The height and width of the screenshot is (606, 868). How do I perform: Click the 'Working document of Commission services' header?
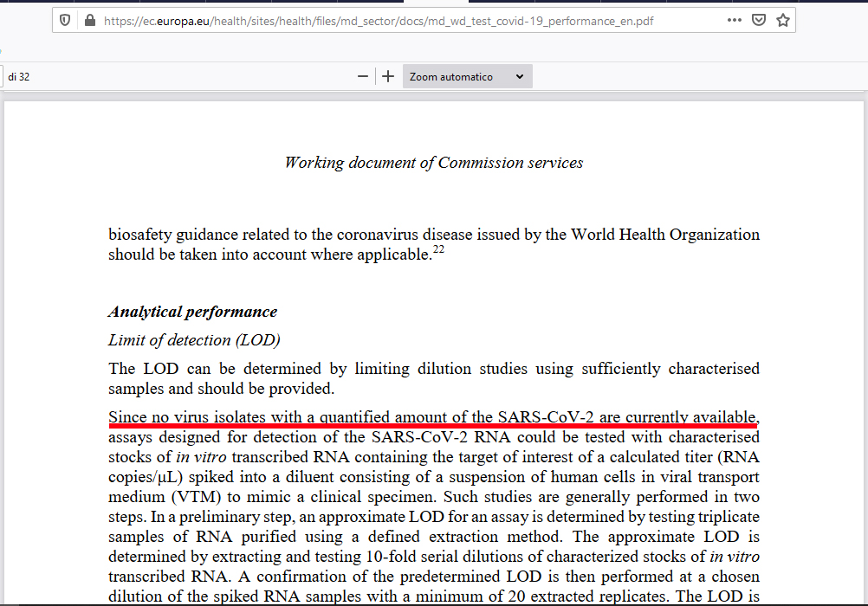coord(433,163)
